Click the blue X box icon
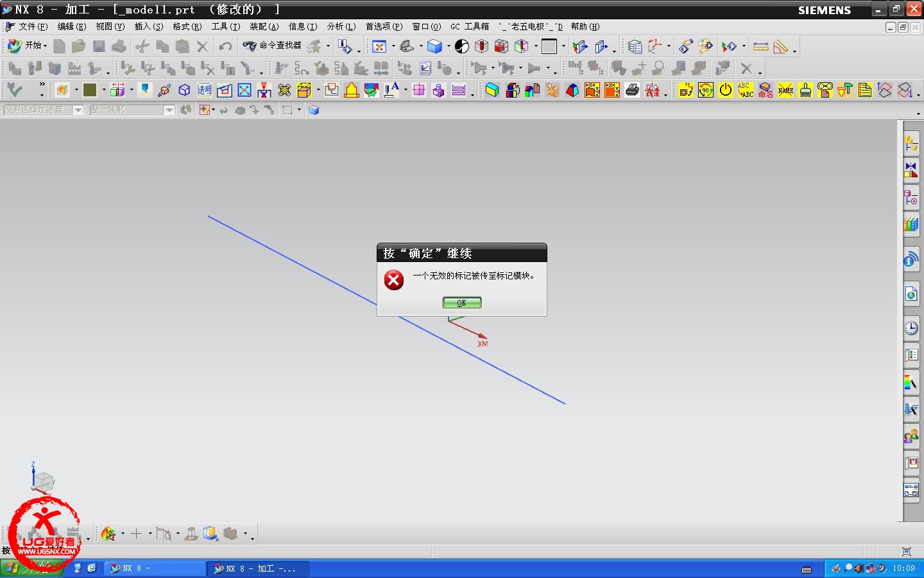 (x=244, y=90)
